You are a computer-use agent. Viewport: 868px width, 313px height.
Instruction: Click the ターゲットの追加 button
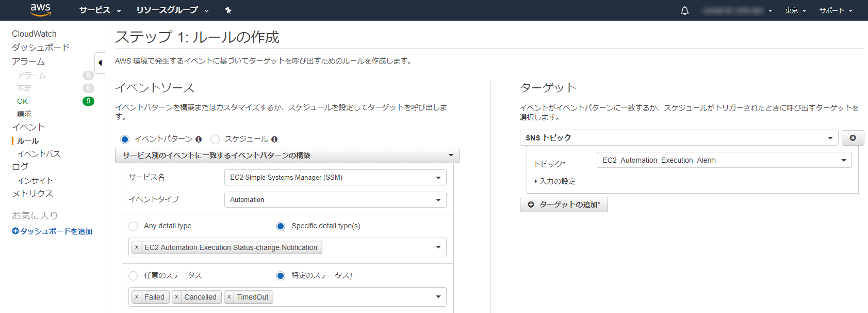(564, 205)
